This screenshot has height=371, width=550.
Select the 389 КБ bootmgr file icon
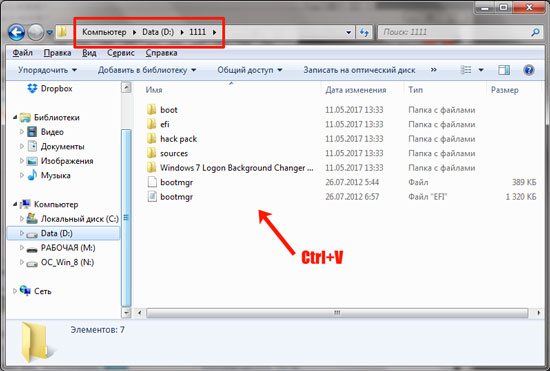[x=152, y=182]
